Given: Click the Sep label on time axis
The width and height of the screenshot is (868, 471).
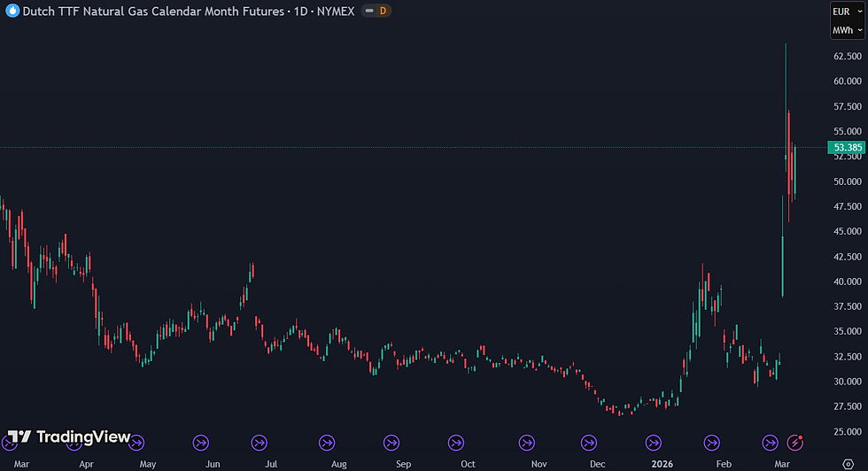Looking at the screenshot, I should pyautogui.click(x=404, y=464).
